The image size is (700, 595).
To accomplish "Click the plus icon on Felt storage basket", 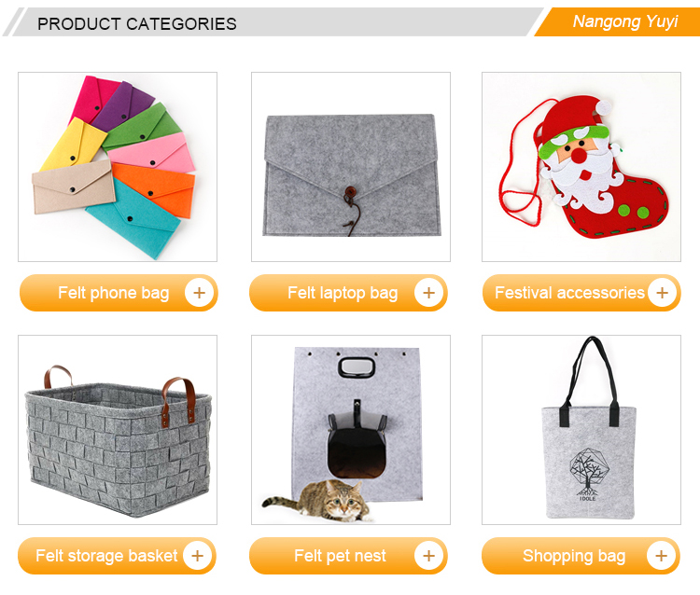I will click(197, 556).
